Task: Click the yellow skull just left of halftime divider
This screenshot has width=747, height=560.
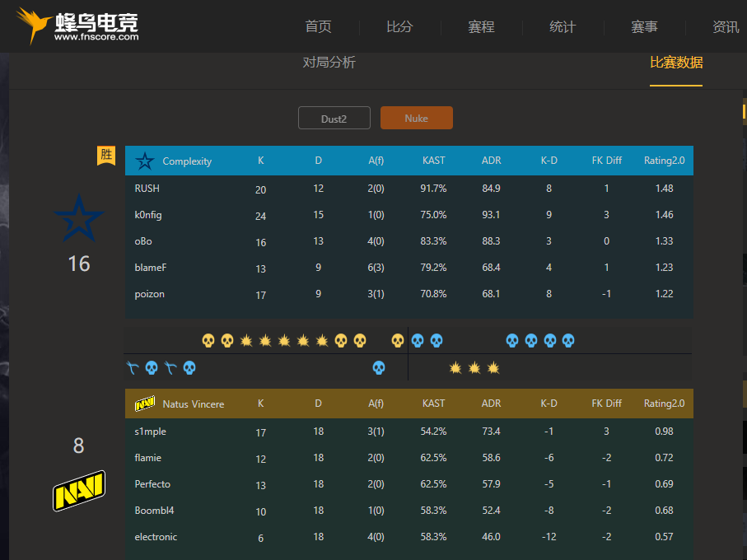Action: pyautogui.click(x=398, y=340)
